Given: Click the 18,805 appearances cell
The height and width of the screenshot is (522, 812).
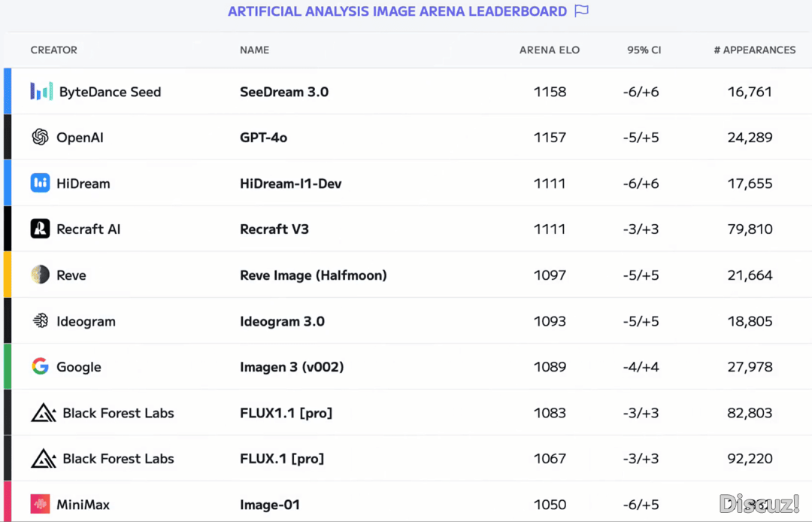Looking at the screenshot, I should point(750,321).
